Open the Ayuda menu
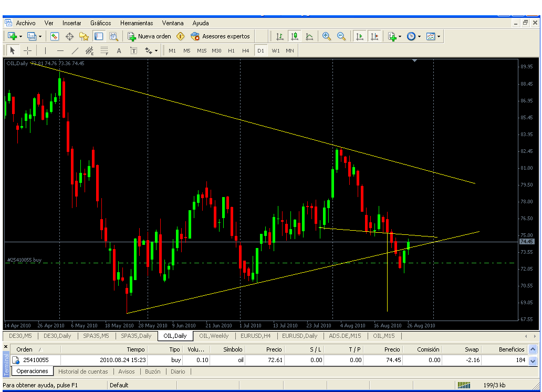 [201, 23]
